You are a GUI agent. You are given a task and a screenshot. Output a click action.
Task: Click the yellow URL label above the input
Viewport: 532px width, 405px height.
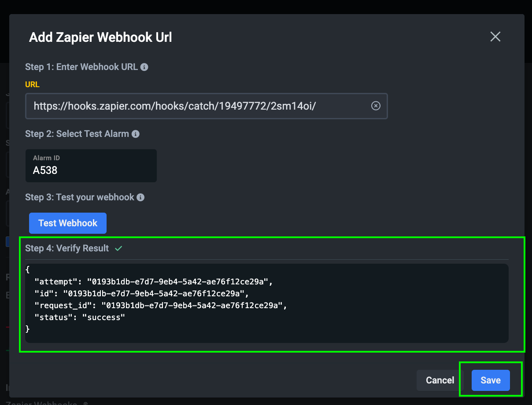(32, 84)
